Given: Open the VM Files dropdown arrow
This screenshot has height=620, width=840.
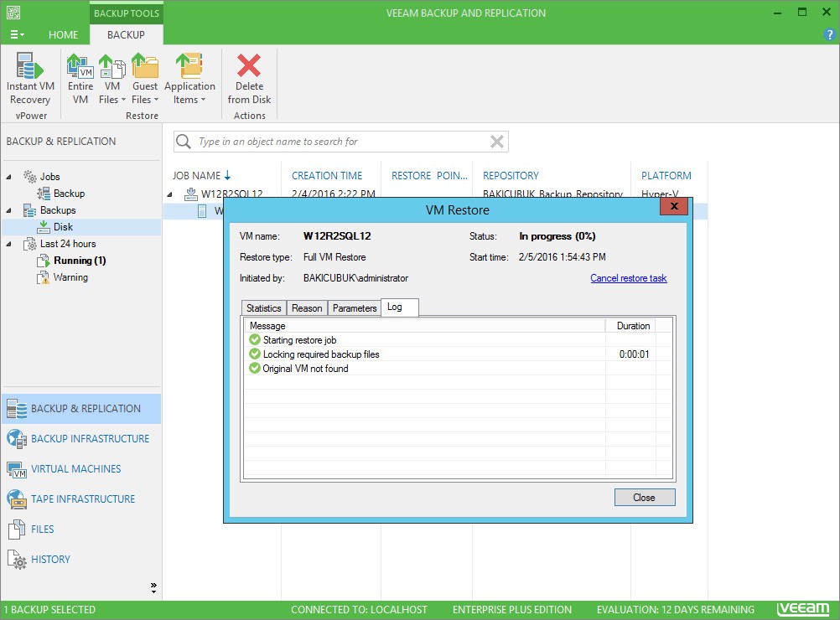Looking at the screenshot, I should 123,100.
